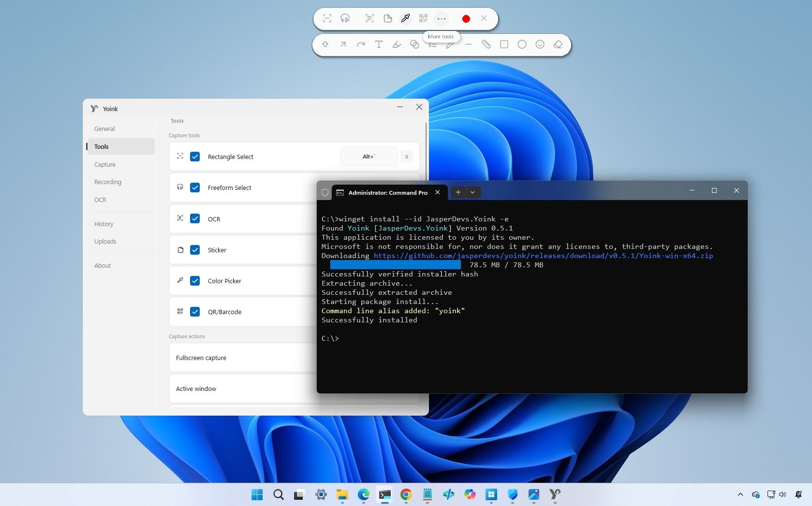This screenshot has height=506, width=812.
Task: Click the upward block arrow annotation tool
Action: click(x=325, y=44)
